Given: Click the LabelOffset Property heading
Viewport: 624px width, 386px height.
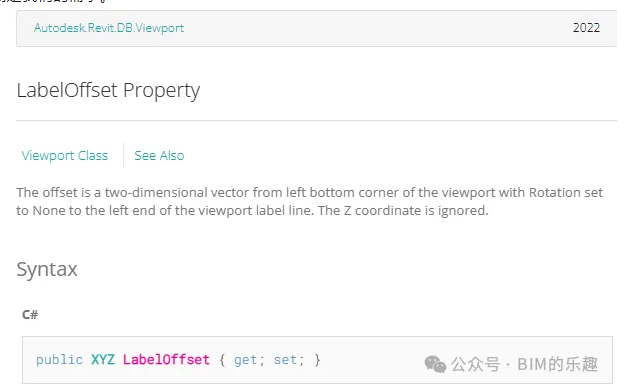Looking at the screenshot, I should tap(108, 91).
